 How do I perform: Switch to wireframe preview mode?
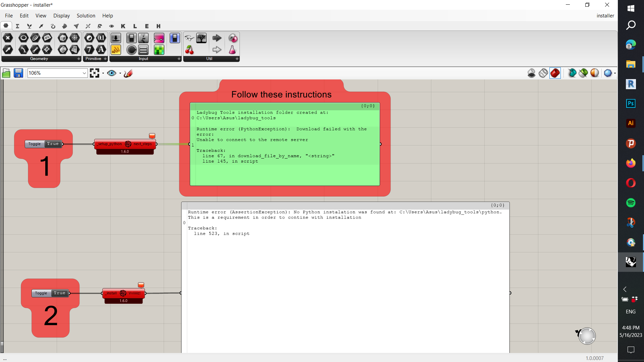point(543,73)
